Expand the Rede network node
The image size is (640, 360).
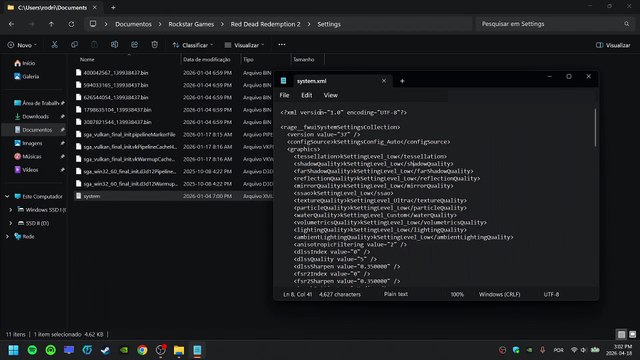7,236
